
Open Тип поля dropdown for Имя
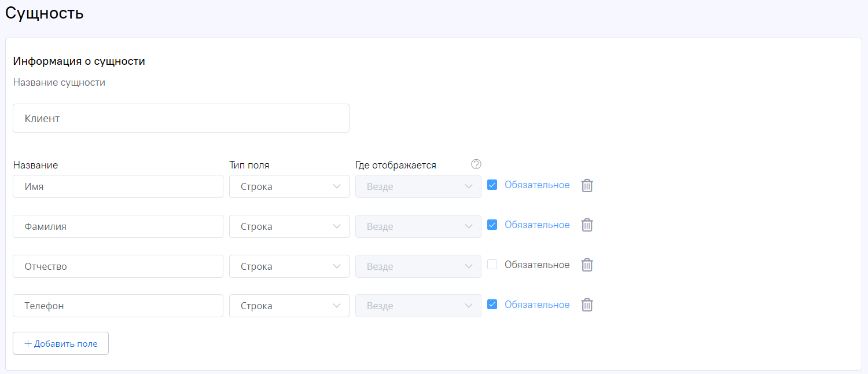pyautogui.click(x=289, y=187)
